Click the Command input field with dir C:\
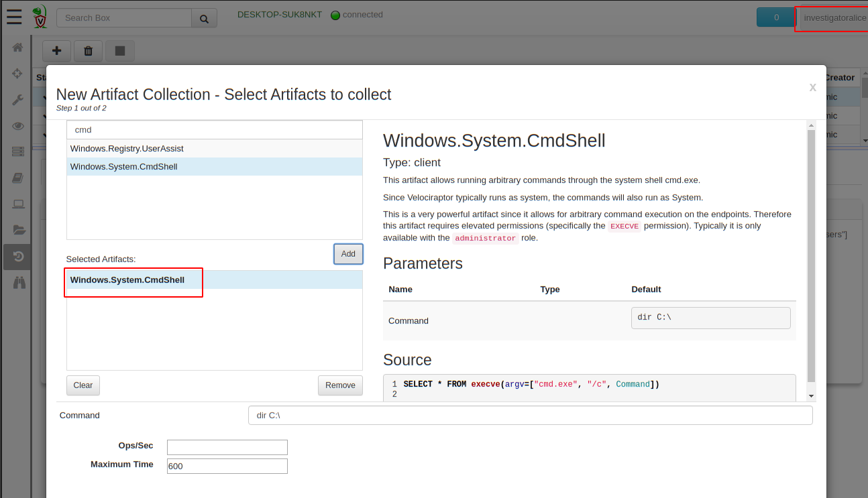The height and width of the screenshot is (498, 868). [x=530, y=416]
